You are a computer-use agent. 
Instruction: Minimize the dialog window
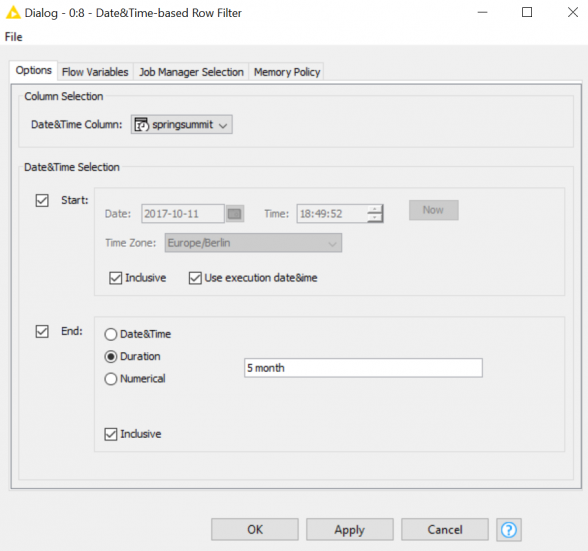pos(482,12)
